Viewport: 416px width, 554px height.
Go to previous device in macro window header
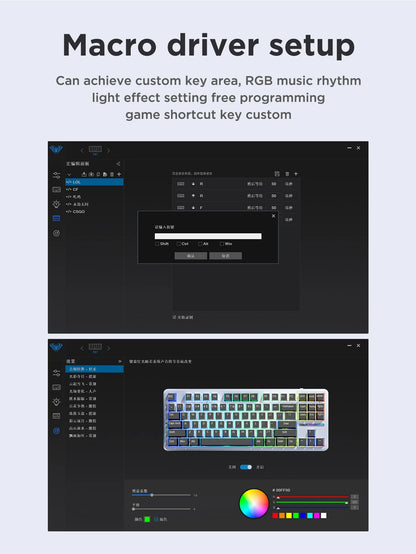[x=82, y=151]
